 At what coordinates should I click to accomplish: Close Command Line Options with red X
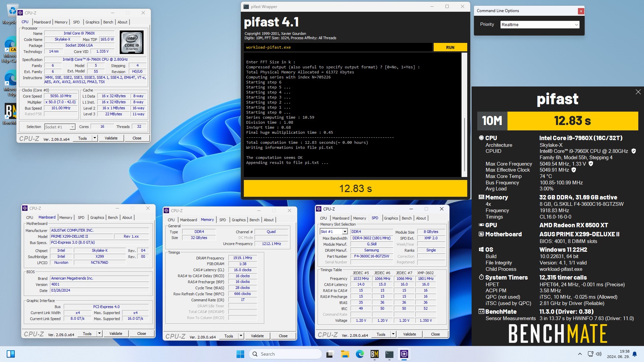click(581, 11)
